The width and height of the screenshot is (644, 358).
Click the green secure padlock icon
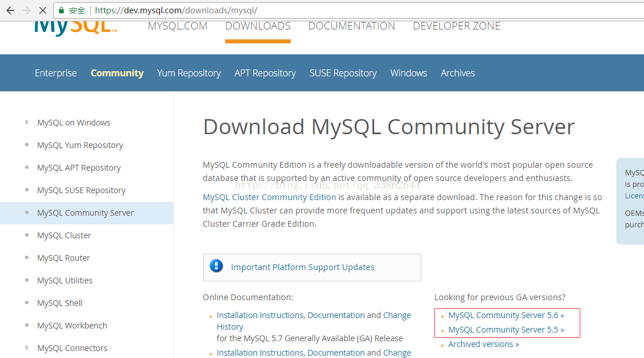(61, 10)
